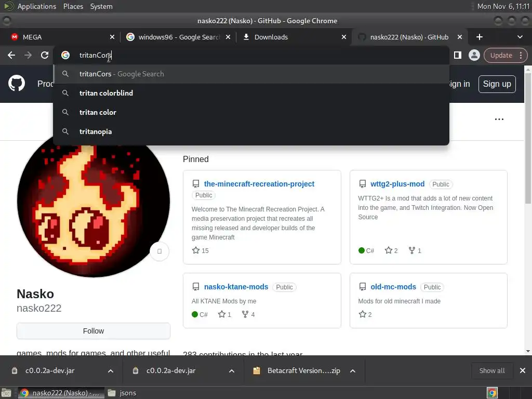Screen dimensions: 532x399
Task: Click the Google icon in the address bar
Action: tap(65, 55)
